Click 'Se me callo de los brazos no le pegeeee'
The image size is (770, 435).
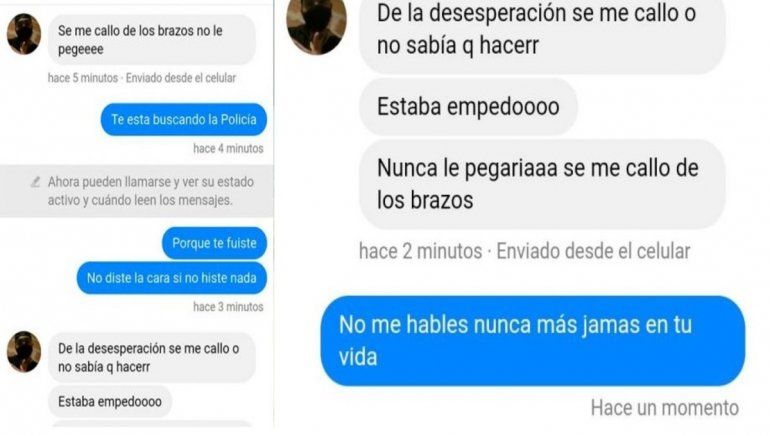tap(152, 40)
